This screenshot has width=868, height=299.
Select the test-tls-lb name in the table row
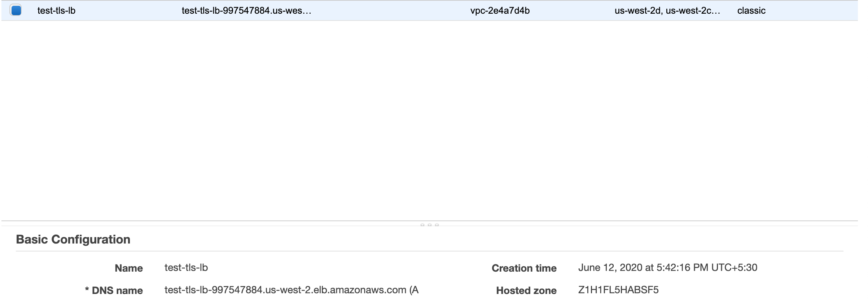(x=56, y=11)
